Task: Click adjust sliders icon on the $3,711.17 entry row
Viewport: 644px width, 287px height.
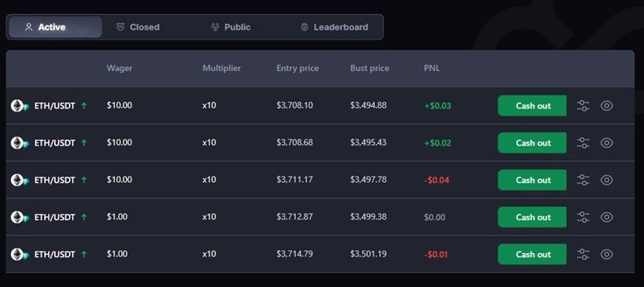Action: point(583,180)
